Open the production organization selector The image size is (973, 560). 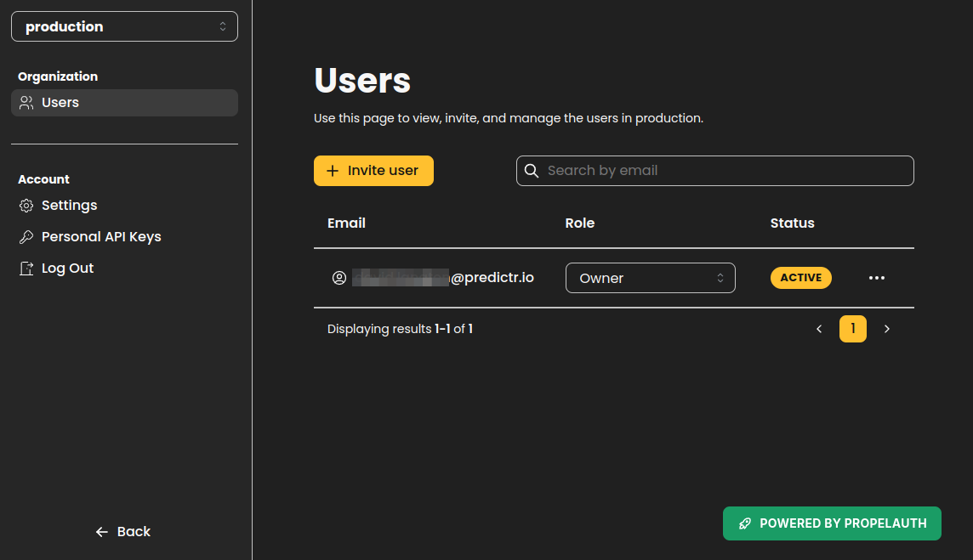(124, 26)
